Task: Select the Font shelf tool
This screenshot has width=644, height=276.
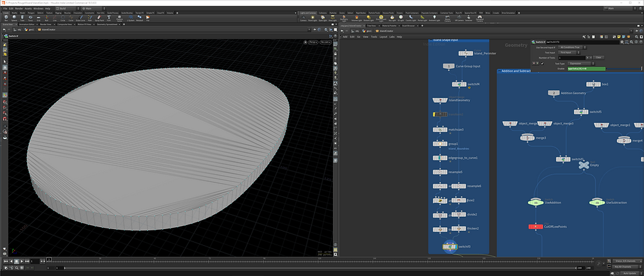Action: pos(108,17)
